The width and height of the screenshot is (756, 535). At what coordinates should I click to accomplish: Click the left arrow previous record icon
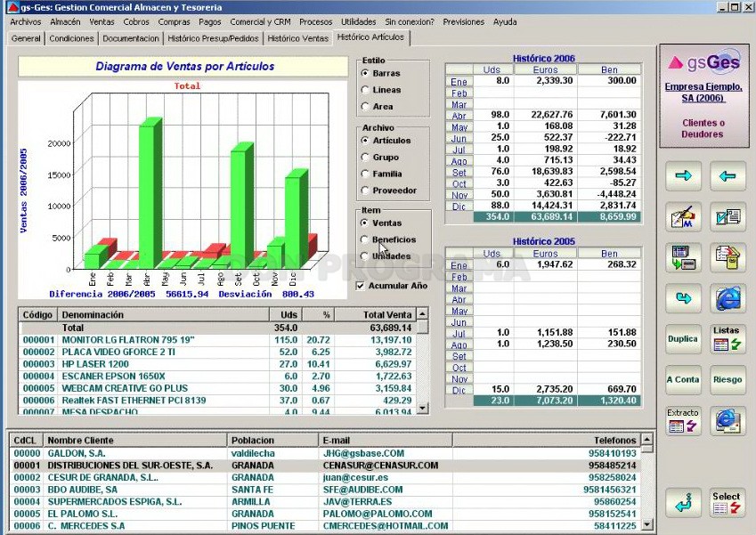click(x=728, y=176)
